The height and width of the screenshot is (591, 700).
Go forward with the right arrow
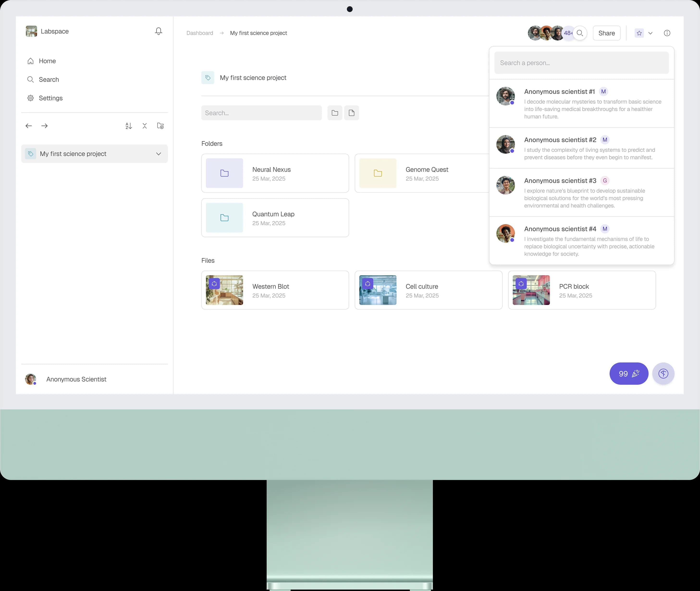click(x=44, y=126)
